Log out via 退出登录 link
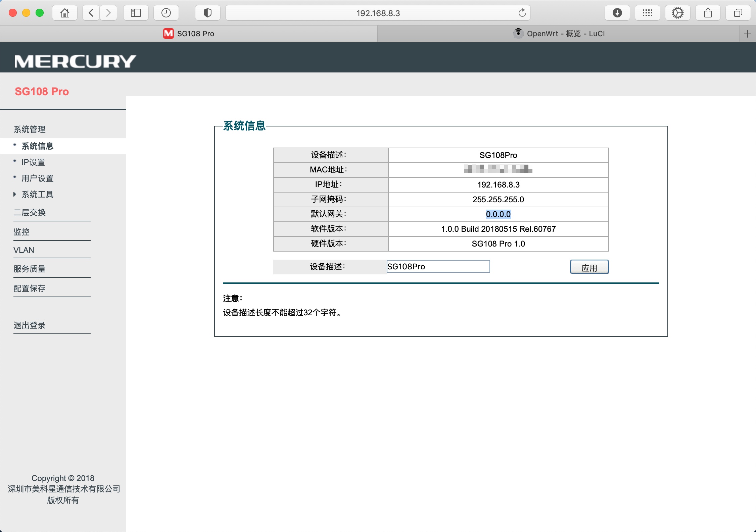This screenshot has width=756, height=532. 30,325
